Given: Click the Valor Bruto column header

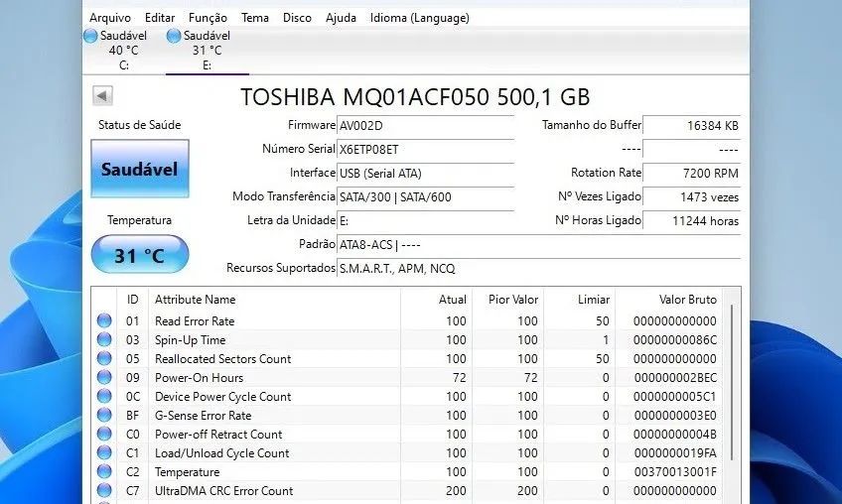Looking at the screenshot, I should click(668, 300).
